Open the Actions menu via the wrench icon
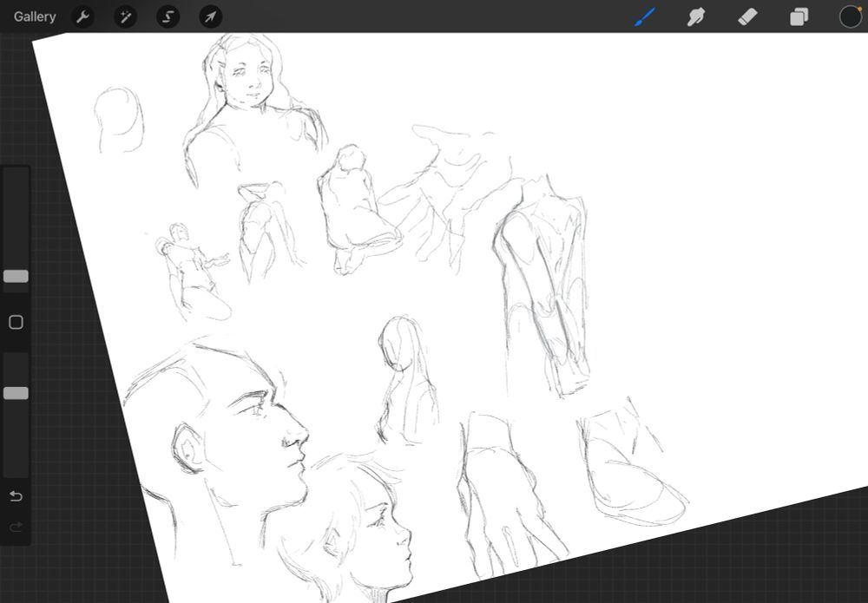868x603 pixels. pos(82,16)
